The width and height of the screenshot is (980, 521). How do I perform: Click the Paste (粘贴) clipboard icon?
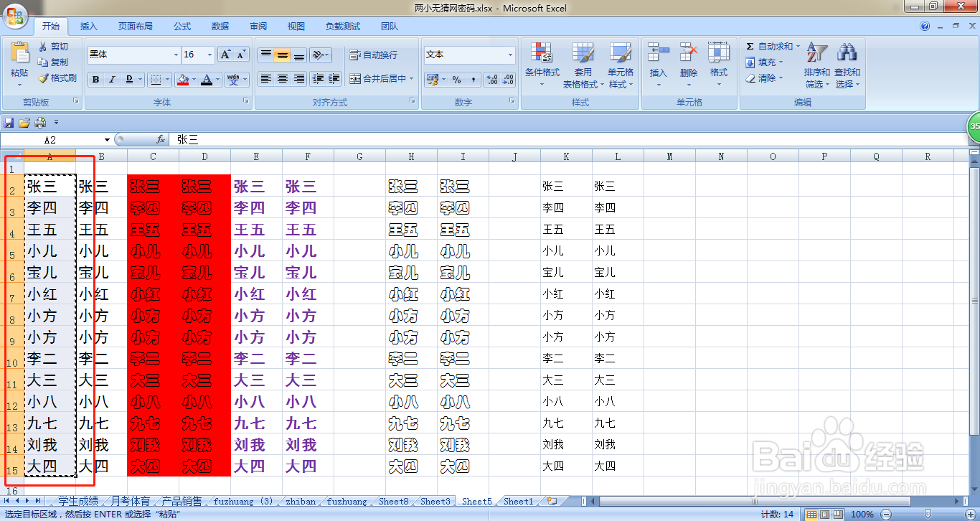[x=19, y=52]
